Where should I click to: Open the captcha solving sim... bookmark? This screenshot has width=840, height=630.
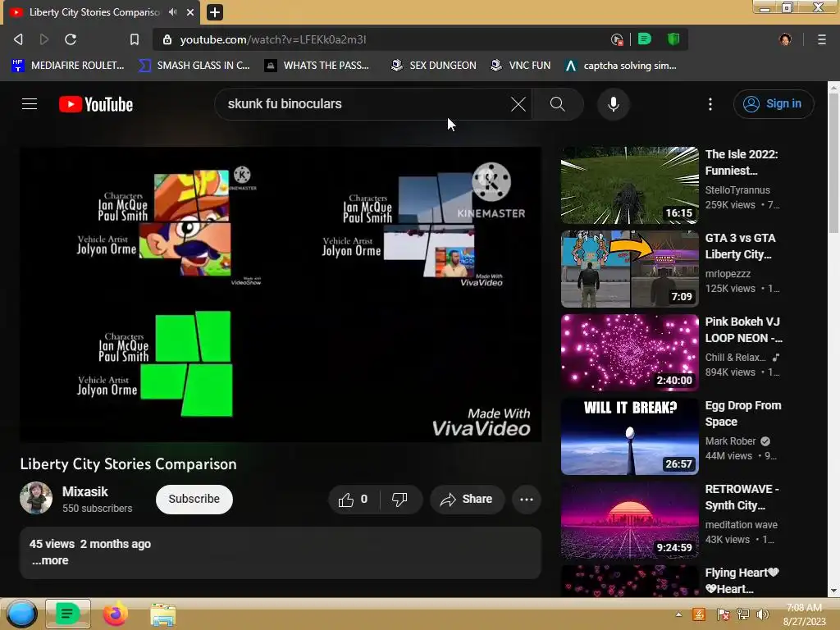pos(621,66)
